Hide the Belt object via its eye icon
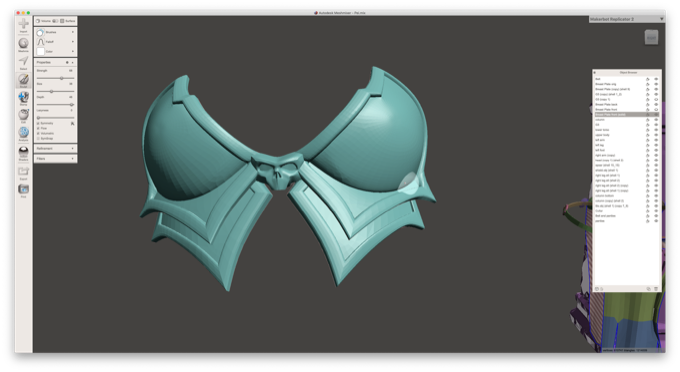680x372 pixels. click(656, 79)
